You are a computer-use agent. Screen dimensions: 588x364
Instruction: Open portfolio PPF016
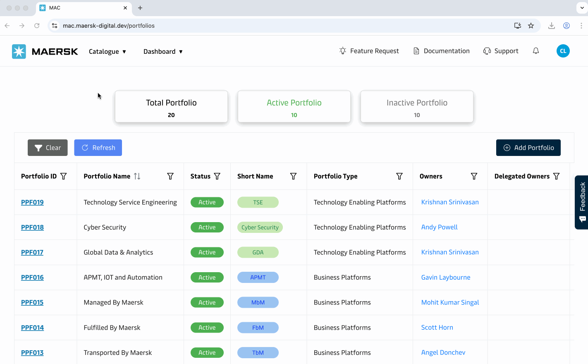click(32, 278)
